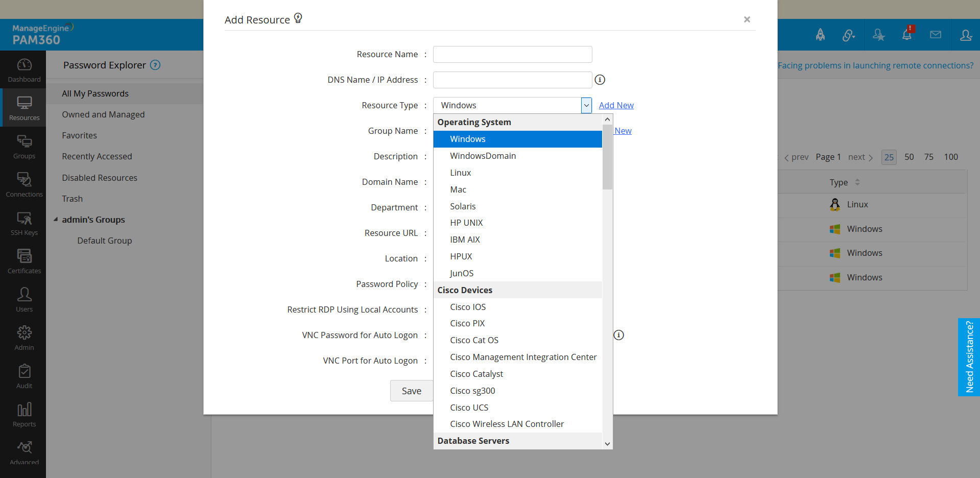The height and width of the screenshot is (478, 980).
Task: Open the Dashboard from the sidebar
Action: tap(24, 70)
